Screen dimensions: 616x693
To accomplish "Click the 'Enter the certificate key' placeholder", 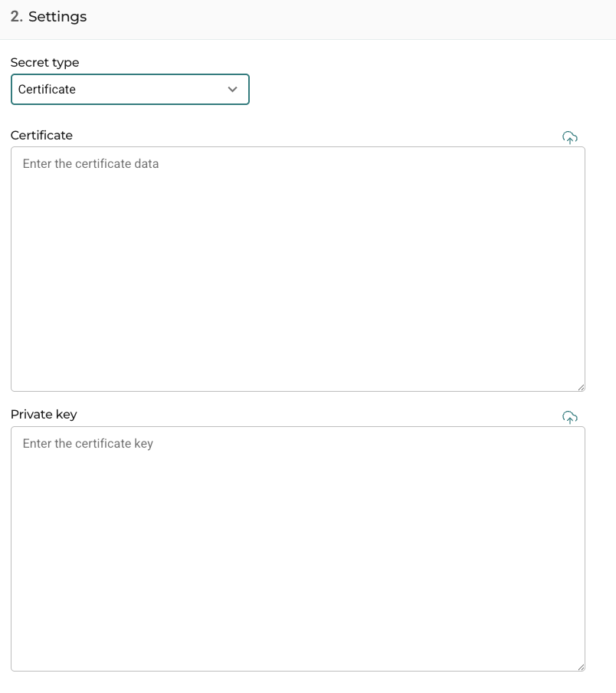I will [x=88, y=443].
